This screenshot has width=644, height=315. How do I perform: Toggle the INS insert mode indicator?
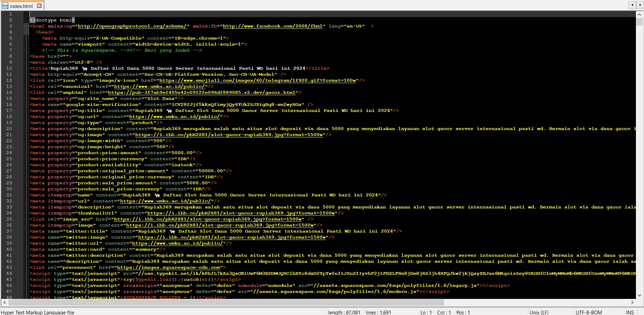tap(630, 312)
